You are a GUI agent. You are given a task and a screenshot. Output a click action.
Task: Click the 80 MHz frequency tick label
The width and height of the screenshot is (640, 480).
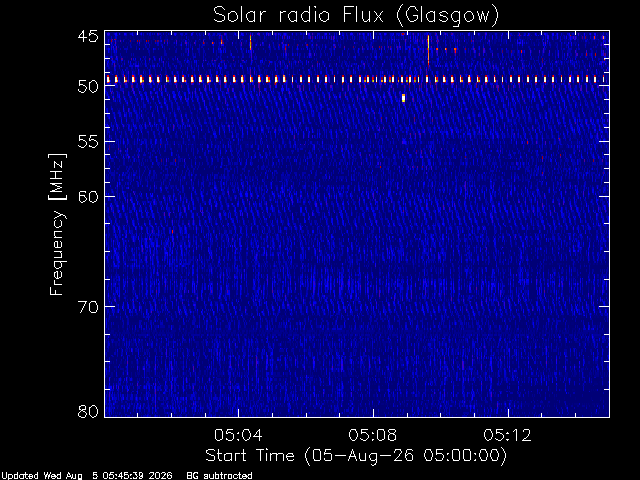[88, 411]
